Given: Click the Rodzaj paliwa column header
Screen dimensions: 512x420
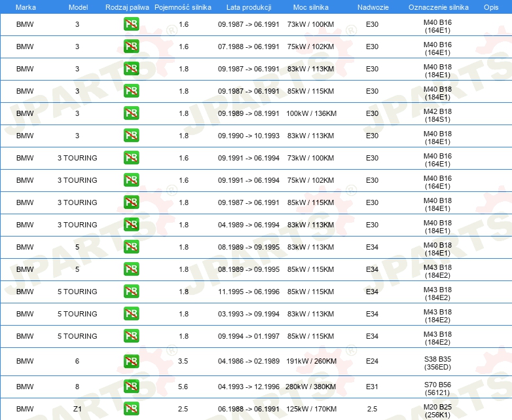Looking at the screenshot, I should point(127,7).
